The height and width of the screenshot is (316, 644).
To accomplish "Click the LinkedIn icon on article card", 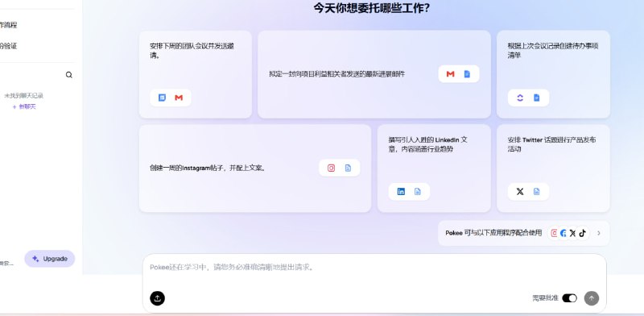I will [x=401, y=191].
